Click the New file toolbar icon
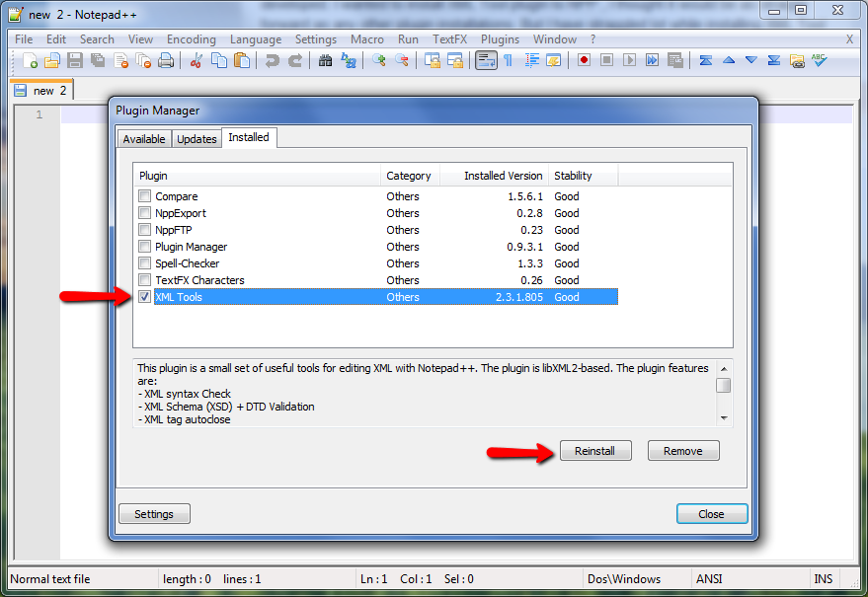This screenshot has height=597, width=868. coord(30,60)
